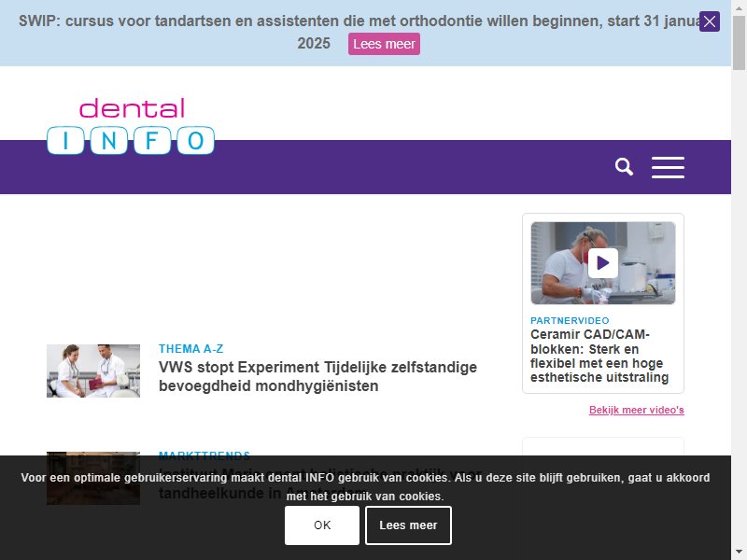Click the PARTNERVIDEO label

click(570, 320)
